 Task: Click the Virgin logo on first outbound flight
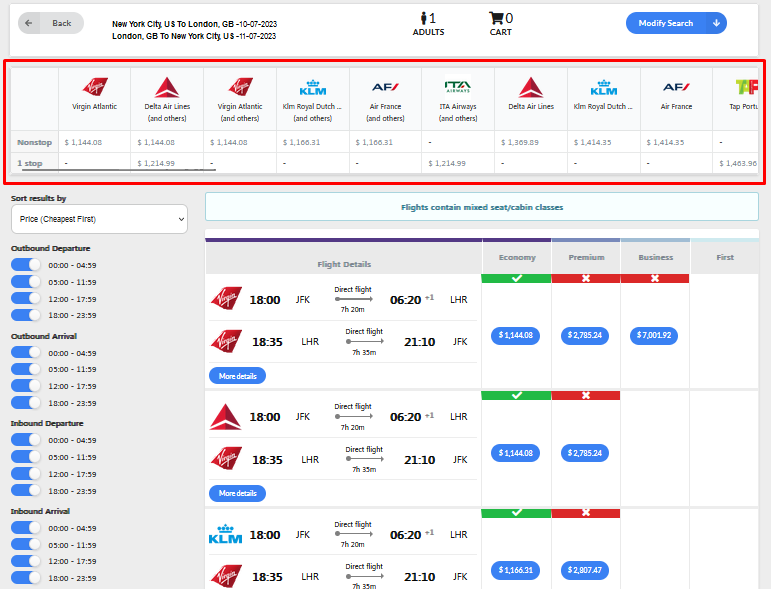point(226,298)
